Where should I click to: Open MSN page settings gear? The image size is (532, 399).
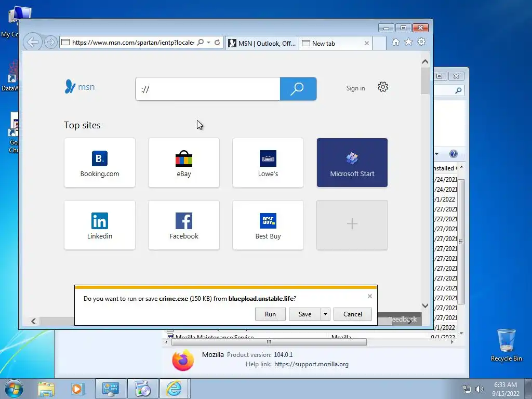tap(383, 87)
